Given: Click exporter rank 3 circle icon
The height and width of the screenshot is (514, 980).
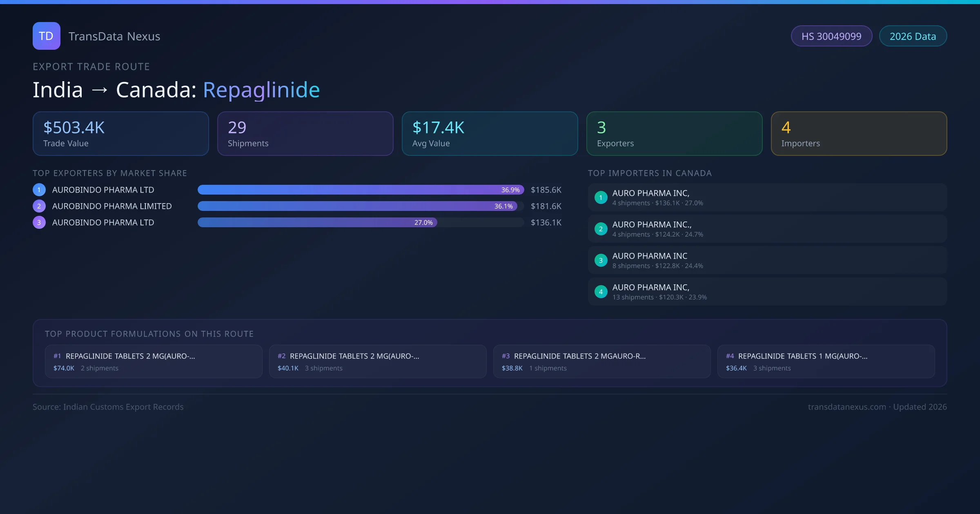Looking at the screenshot, I should pos(39,222).
